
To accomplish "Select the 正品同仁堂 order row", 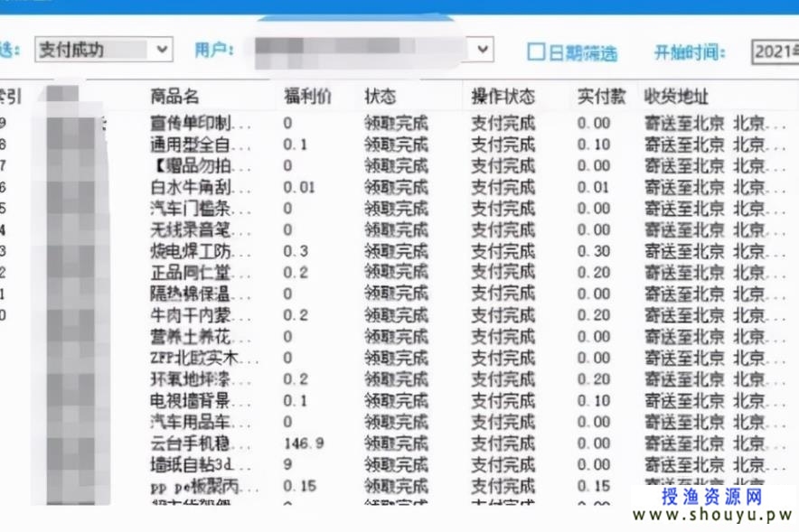I will pos(201,273).
